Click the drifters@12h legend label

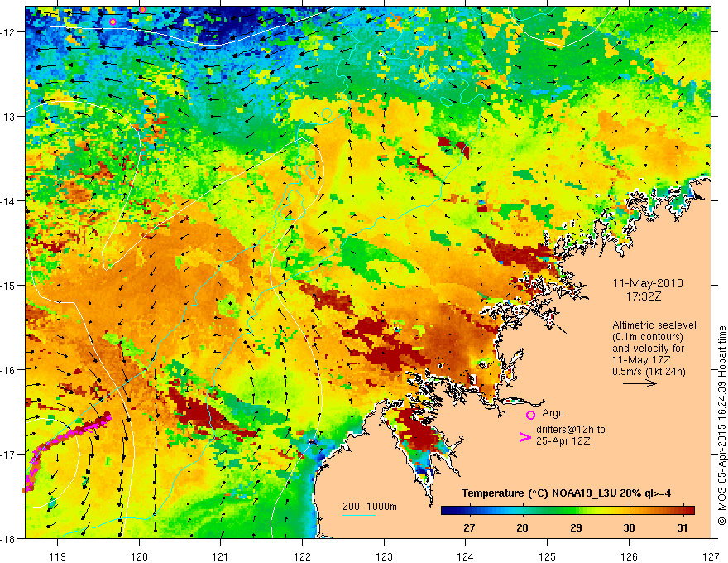coord(571,430)
